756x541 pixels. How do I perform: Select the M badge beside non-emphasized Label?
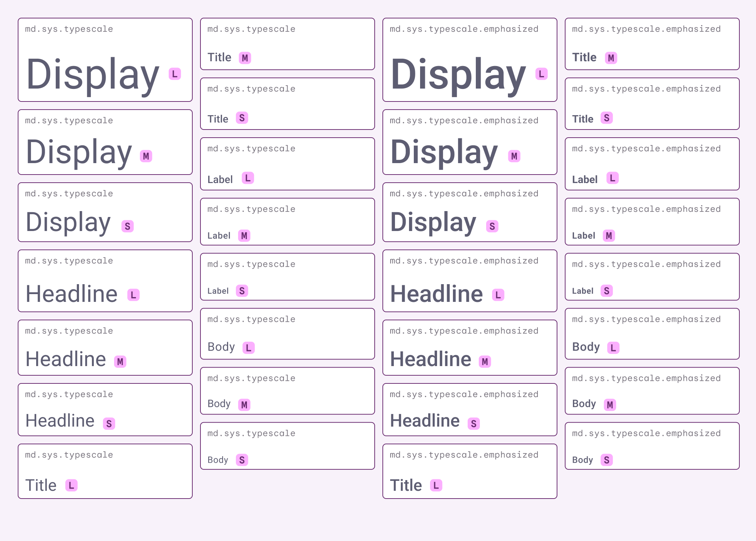[x=244, y=235]
